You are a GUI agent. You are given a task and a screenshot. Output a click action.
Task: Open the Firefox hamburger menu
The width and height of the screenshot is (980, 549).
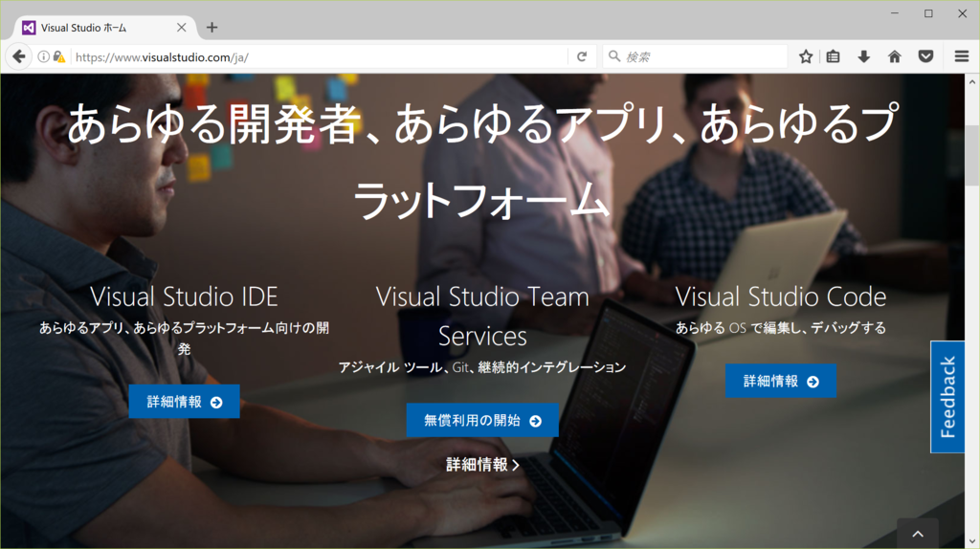(962, 56)
